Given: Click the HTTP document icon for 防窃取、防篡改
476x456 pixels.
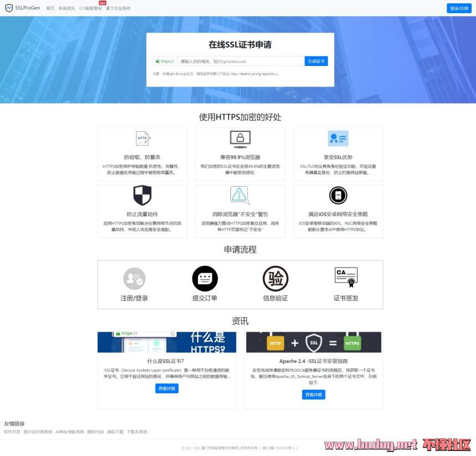Looking at the screenshot, I should 143,139.
